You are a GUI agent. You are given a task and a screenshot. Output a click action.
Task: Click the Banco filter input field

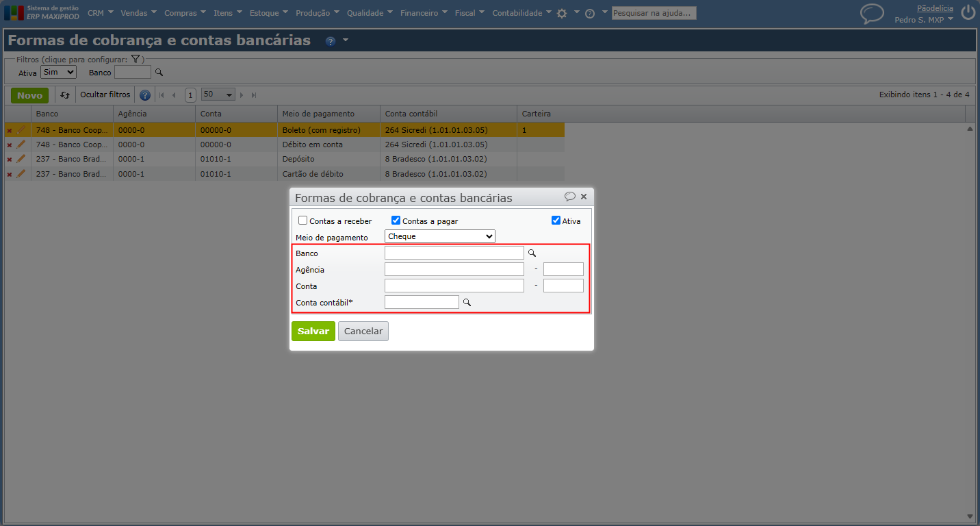tap(133, 72)
